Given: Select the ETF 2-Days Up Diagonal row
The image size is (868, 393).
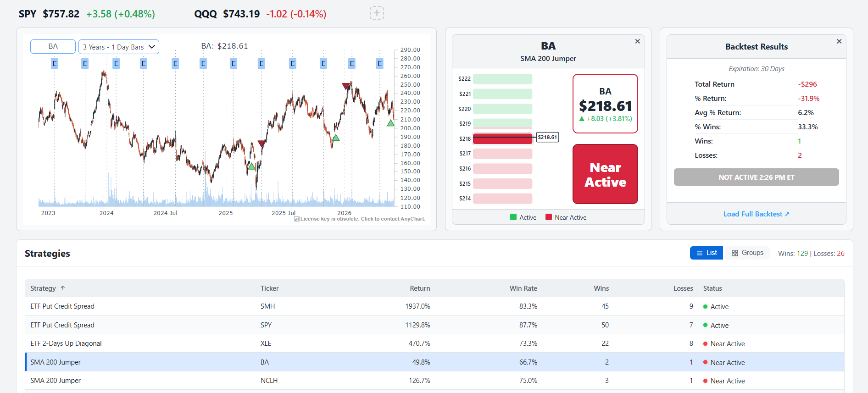Looking at the screenshot, I should coord(434,343).
